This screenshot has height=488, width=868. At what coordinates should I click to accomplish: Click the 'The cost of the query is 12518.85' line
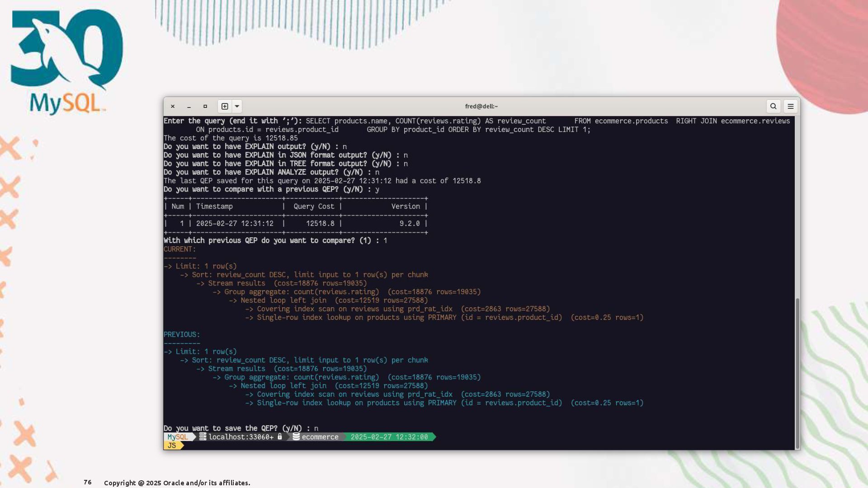231,138
